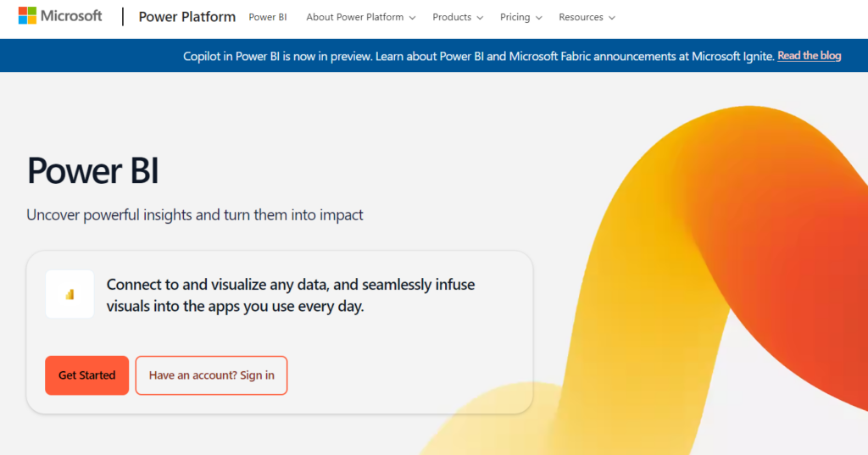This screenshot has height=455, width=868.
Task: Expand the About Power Platform menu
Action: pos(361,17)
